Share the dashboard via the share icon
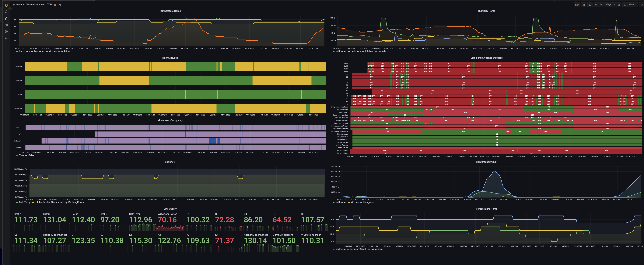 60,5
